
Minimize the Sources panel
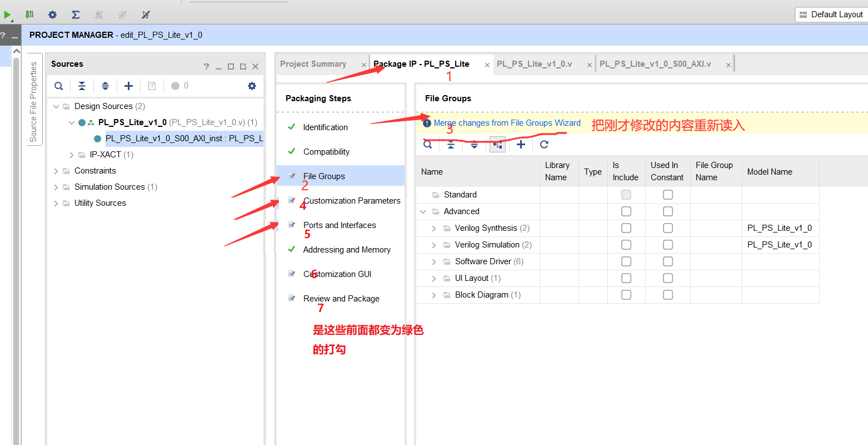tap(218, 67)
